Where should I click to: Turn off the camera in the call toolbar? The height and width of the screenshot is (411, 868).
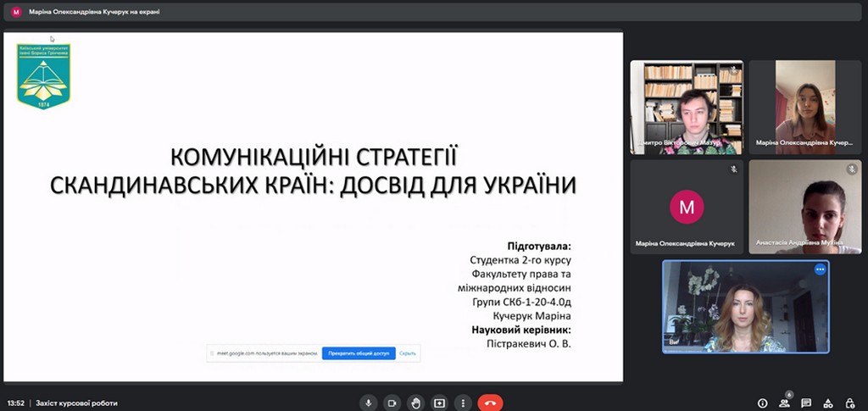[392, 403]
